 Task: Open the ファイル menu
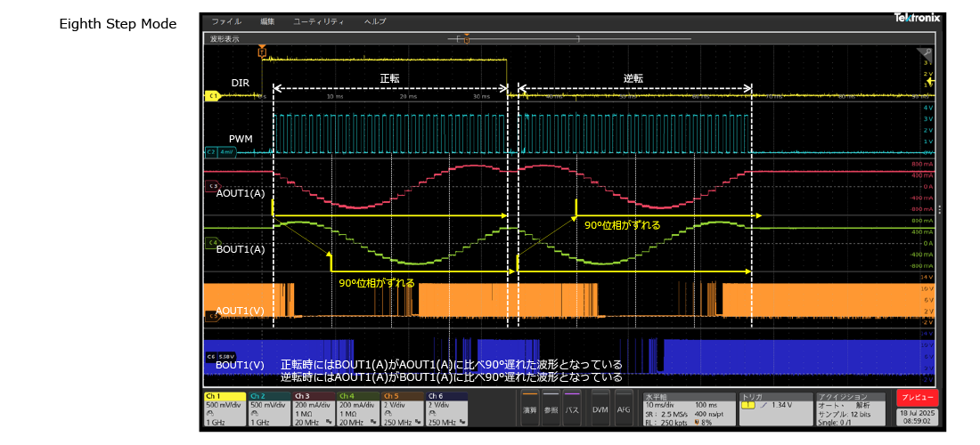click(x=227, y=20)
